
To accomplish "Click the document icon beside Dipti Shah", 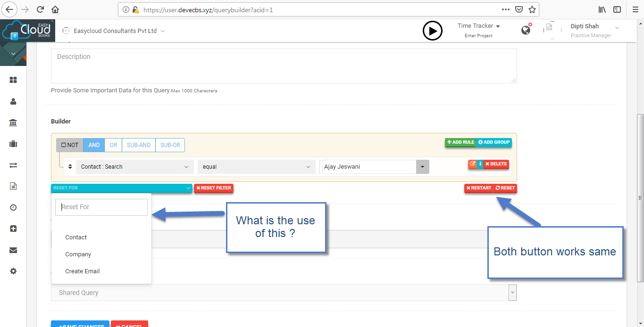I will 550,28.
